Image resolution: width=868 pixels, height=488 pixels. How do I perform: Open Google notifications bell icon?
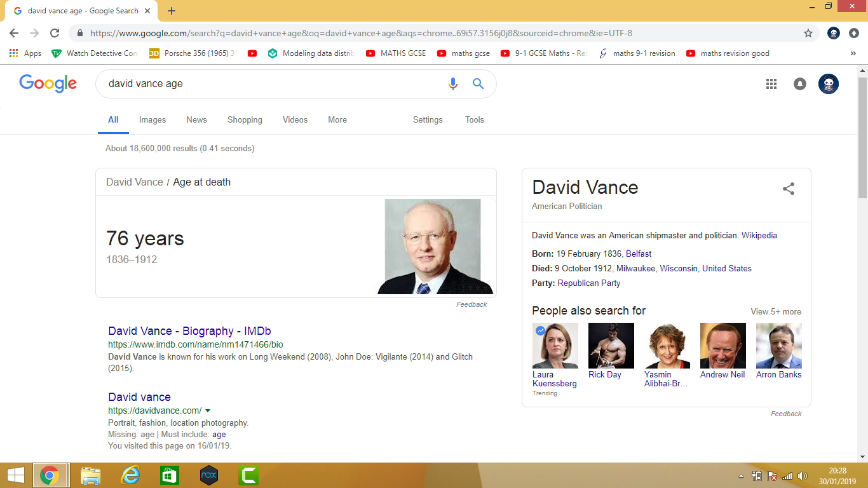coord(800,84)
